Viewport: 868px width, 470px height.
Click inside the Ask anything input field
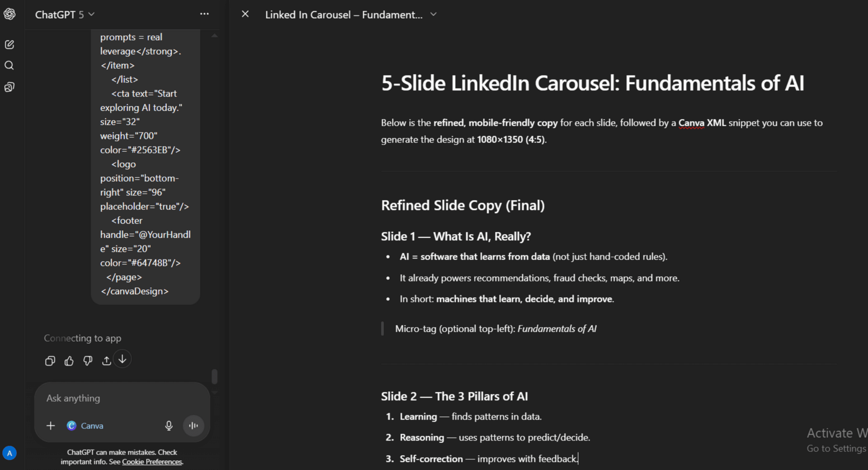point(113,398)
